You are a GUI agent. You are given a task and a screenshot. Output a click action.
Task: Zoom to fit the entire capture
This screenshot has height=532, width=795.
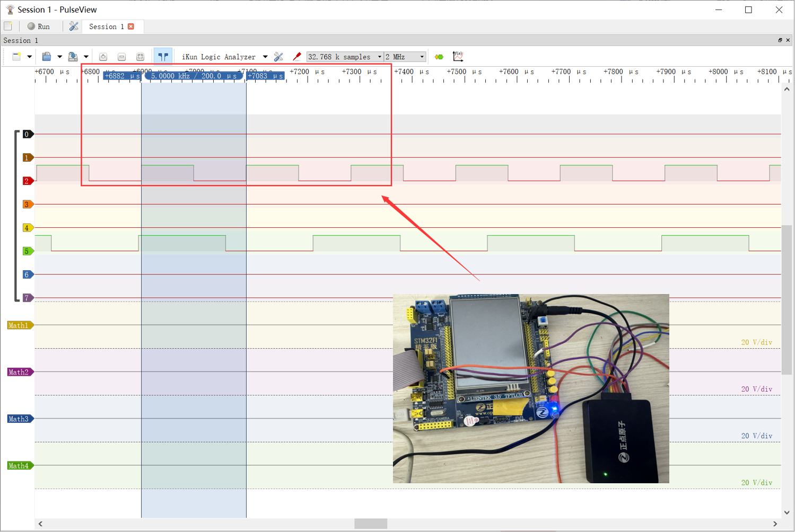[140, 56]
